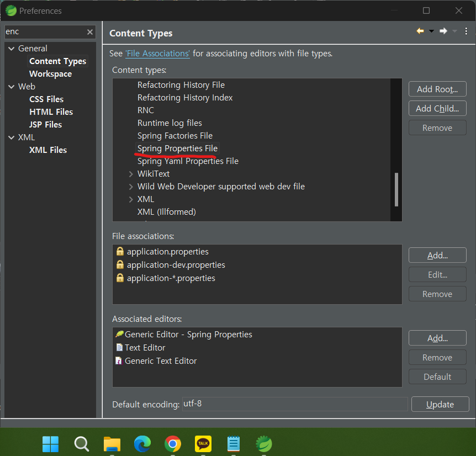
Task: Open Microsoft Edge from taskbar
Action: tap(142, 444)
